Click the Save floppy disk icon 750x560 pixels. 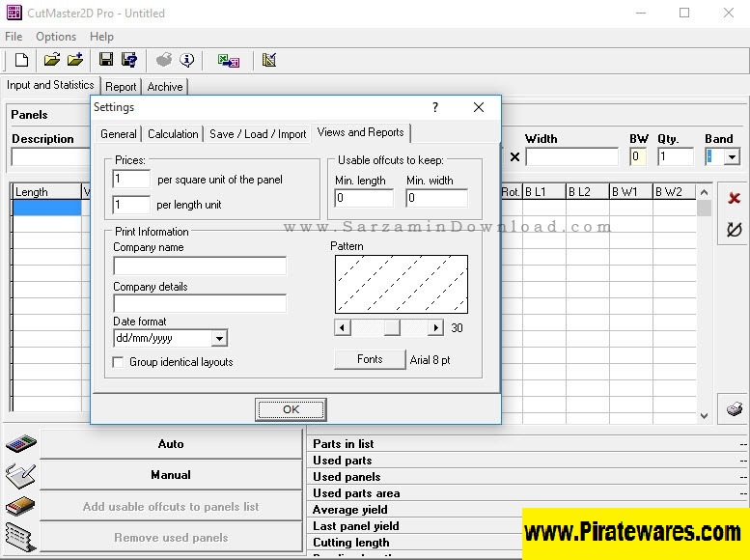tap(106, 60)
